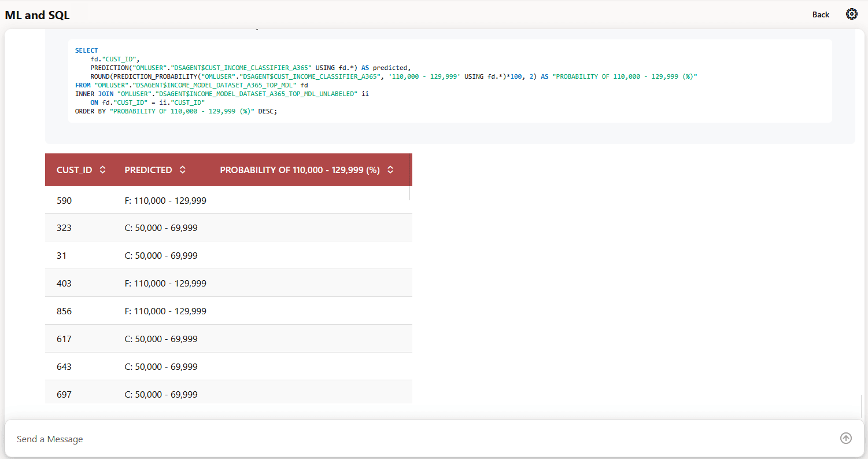Select the CUST_ID header label
868x459 pixels.
[x=75, y=170]
